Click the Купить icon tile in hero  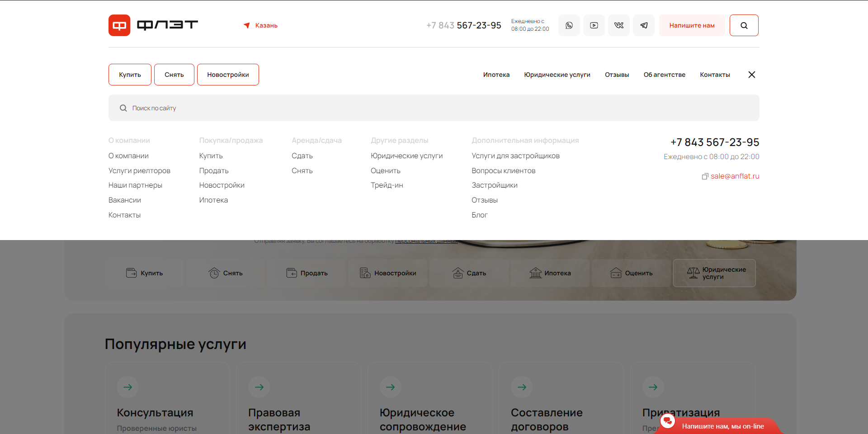tap(145, 273)
